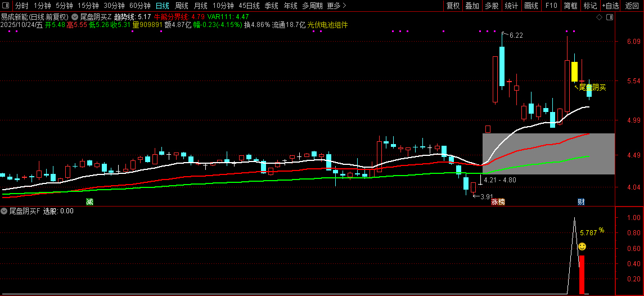Toggle the left sidebar panel icon

7,6
